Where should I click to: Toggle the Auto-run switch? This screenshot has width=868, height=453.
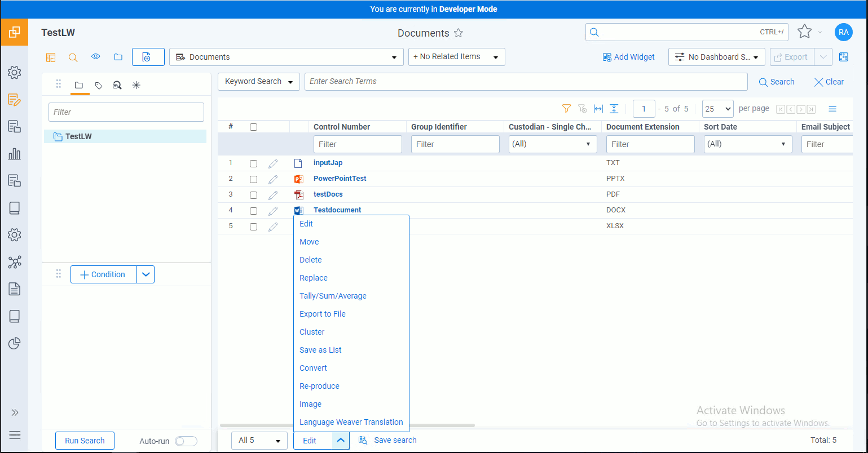pos(186,441)
